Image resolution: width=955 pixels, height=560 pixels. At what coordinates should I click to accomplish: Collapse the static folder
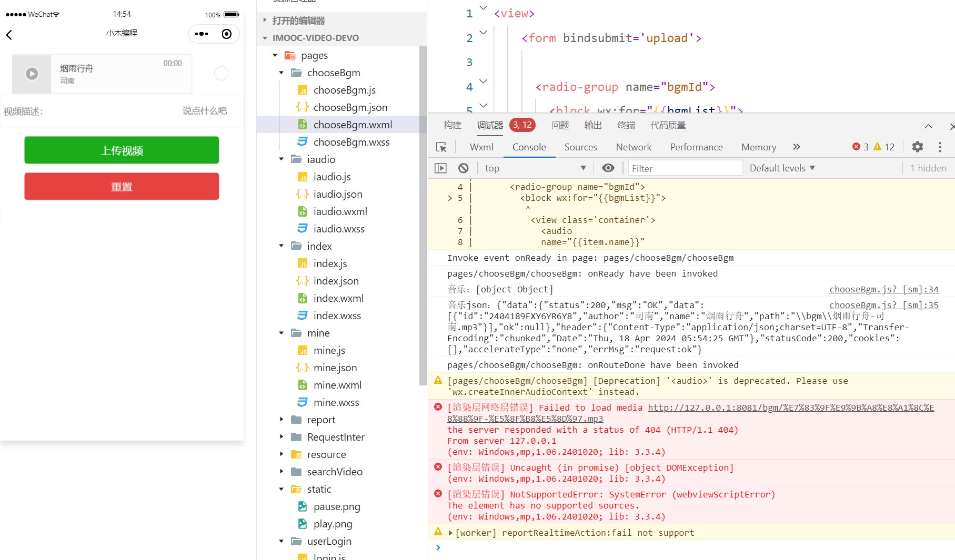(281, 489)
